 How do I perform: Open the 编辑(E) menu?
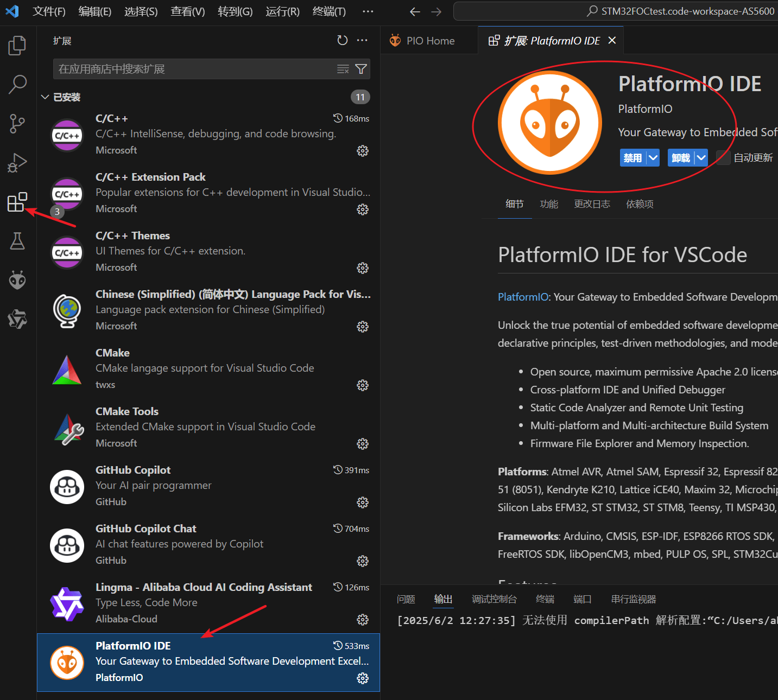(x=95, y=11)
